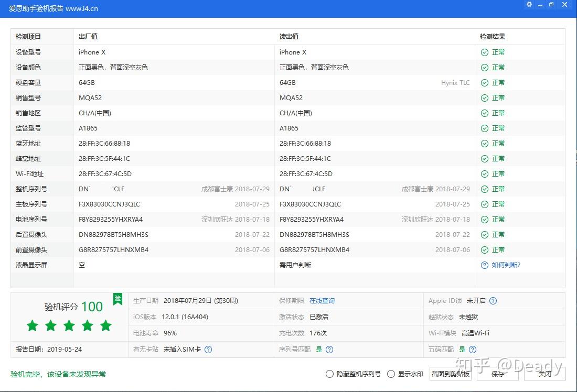Open settings gear in title bar

tap(529, 4)
